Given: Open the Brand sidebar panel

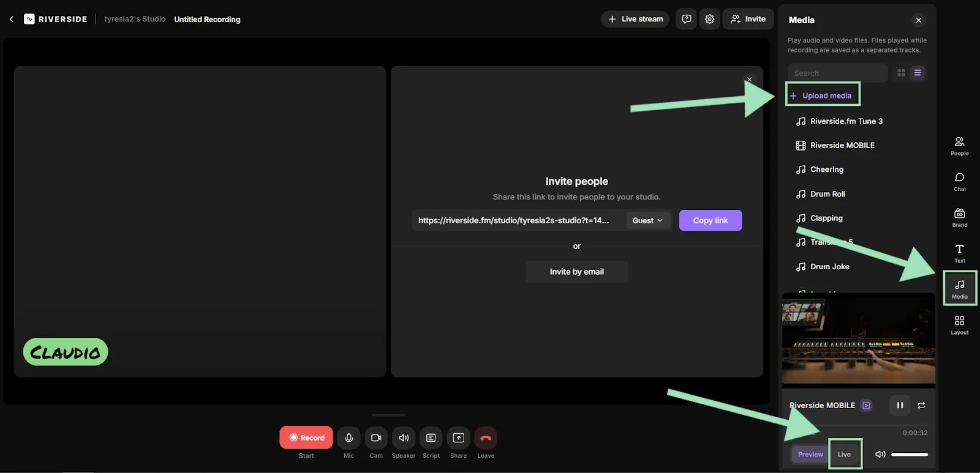Looking at the screenshot, I should 960,217.
